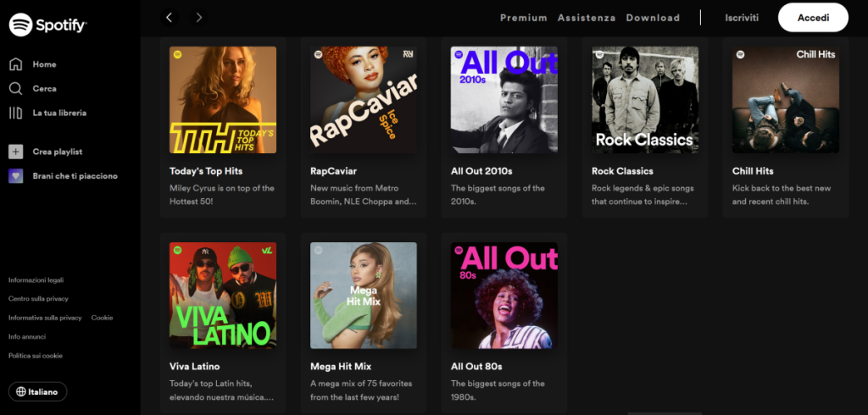Click the Cerca magnifier icon
This screenshot has height=415, width=868.
[x=15, y=89]
